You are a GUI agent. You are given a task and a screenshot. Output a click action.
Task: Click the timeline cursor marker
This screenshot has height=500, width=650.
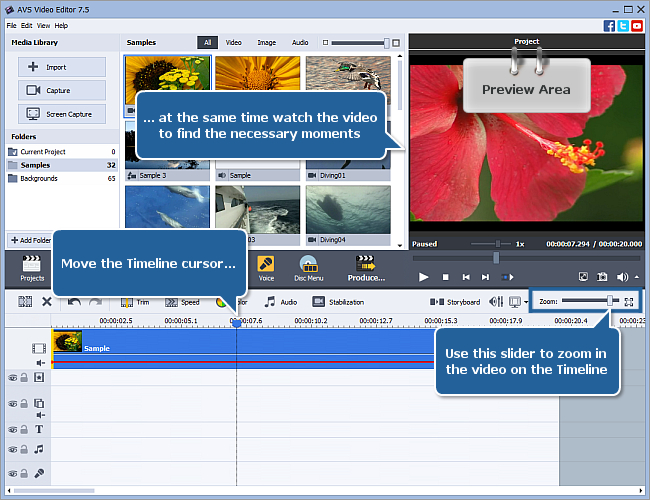pos(236,323)
